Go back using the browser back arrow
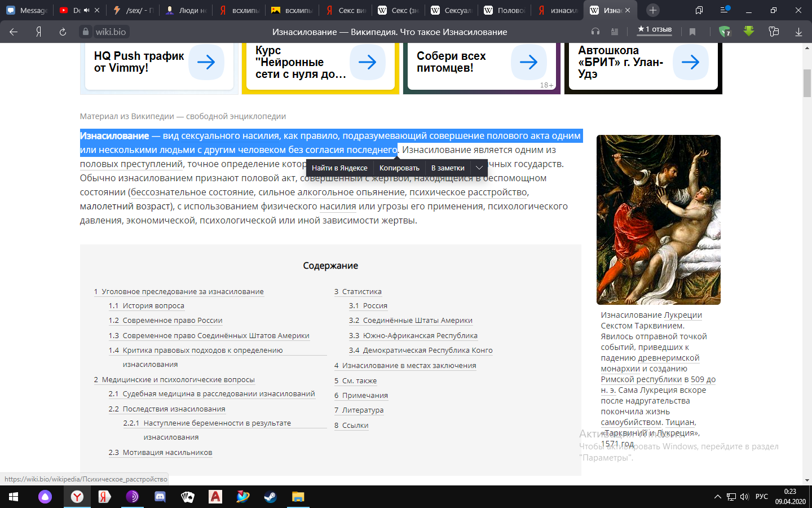The image size is (812, 508). coord(14,32)
